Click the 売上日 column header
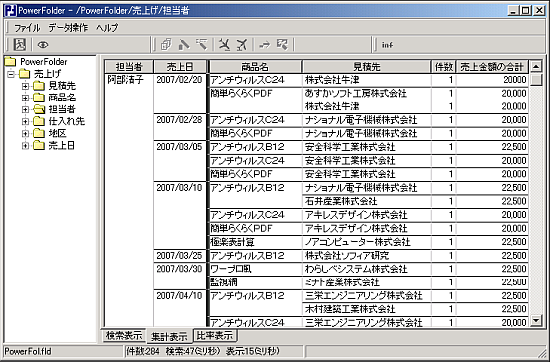550x362 pixels. (x=180, y=66)
